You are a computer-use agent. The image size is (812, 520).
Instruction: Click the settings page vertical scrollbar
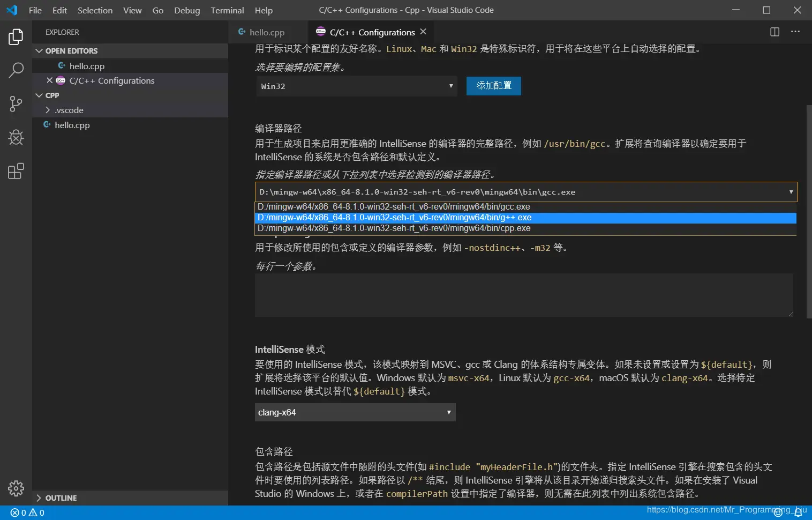809,211
